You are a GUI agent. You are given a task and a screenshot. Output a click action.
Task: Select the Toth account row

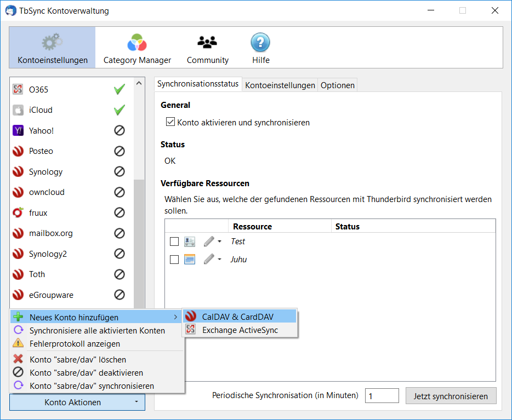tap(71, 274)
